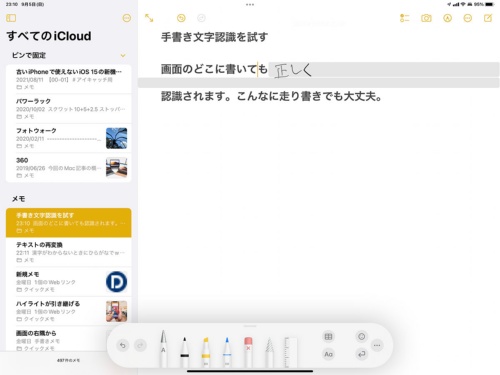Select the black pen tool
This screenshot has width=500, height=375.
[x=185, y=352]
